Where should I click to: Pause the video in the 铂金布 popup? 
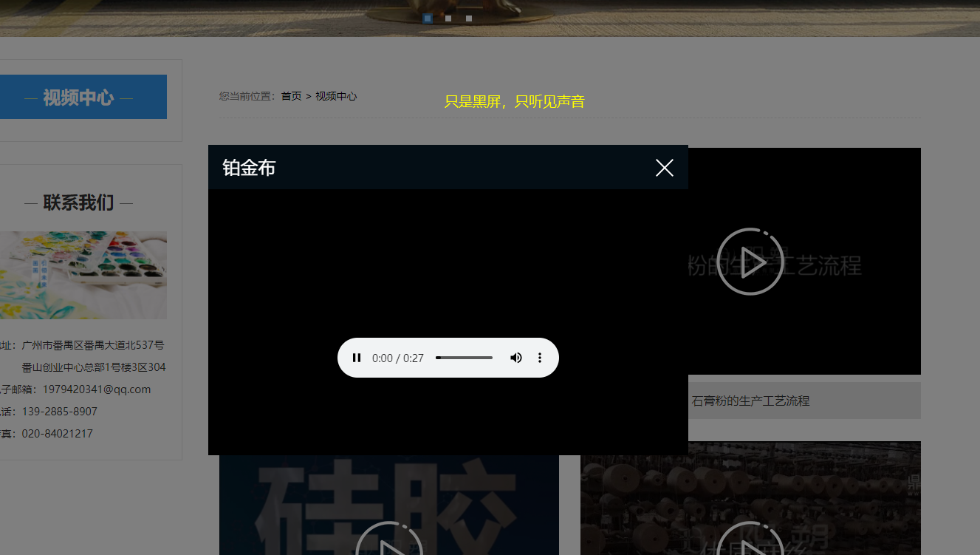pyautogui.click(x=357, y=358)
